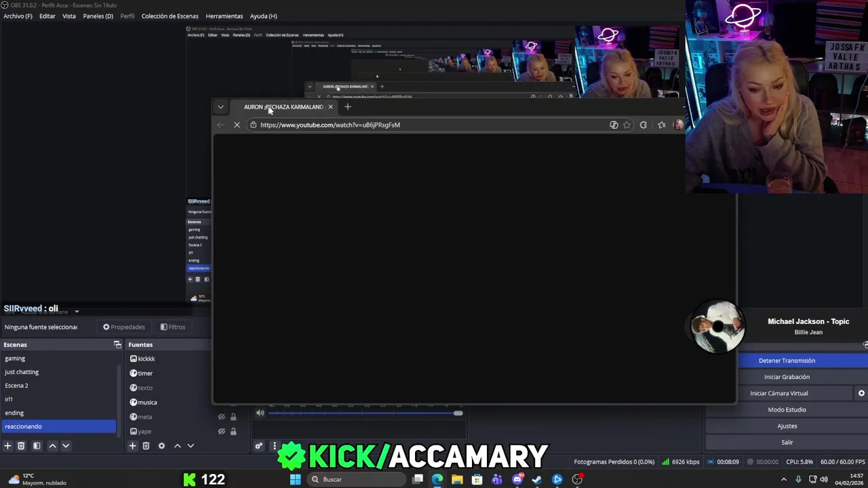The image size is (868, 488).
Task: Click the Escenas panel pop-out icon
Action: pyautogui.click(x=117, y=344)
